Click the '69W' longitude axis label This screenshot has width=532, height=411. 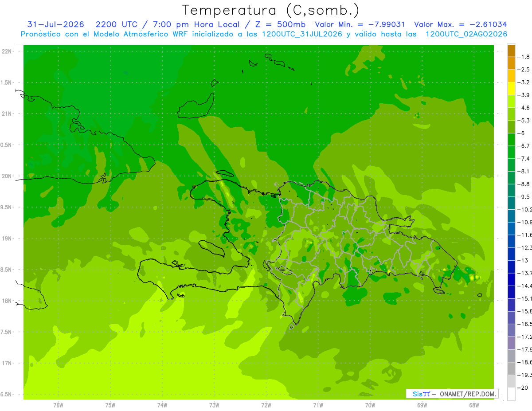click(422, 405)
